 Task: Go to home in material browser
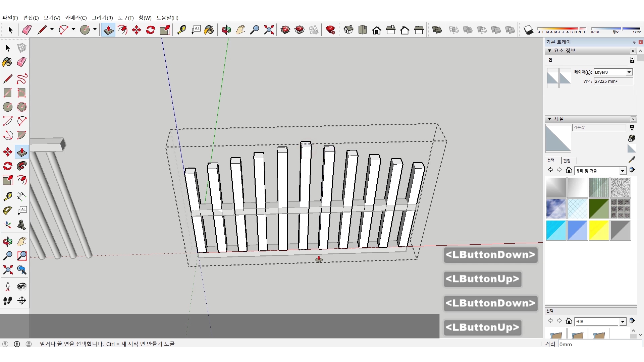569,170
